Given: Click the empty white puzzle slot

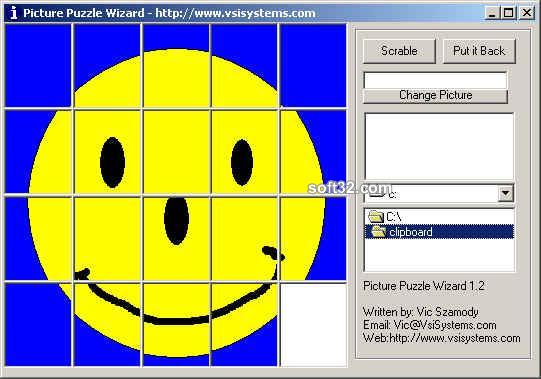Looking at the screenshot, I should pos(313,325).
